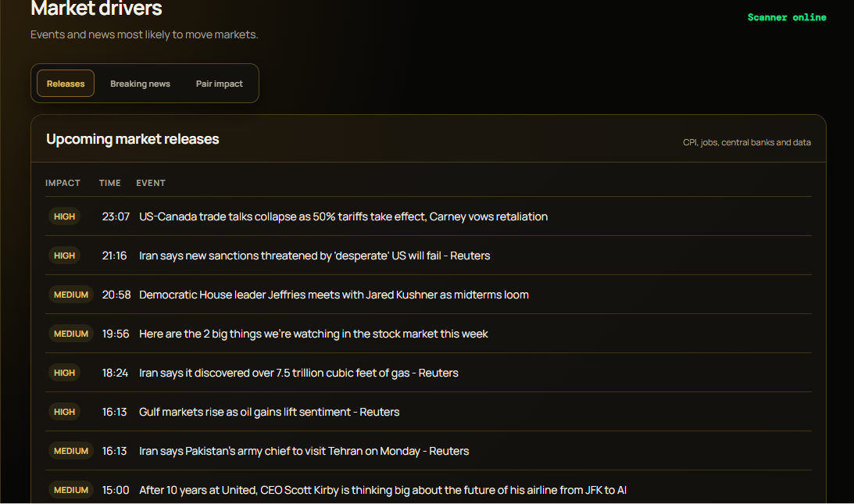Screen dimensions: 854x504
Task: Click the 15:00 time value
Action: pos(116,491)
